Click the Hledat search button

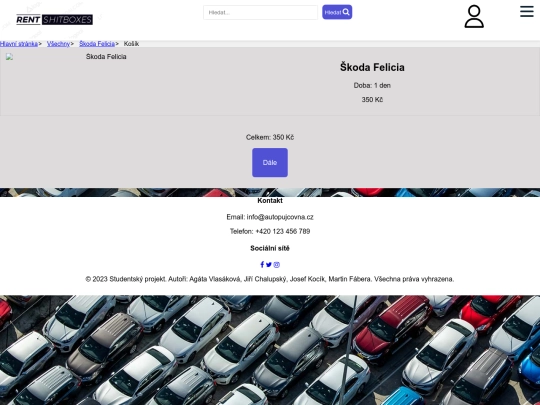(x=337, y=12)
